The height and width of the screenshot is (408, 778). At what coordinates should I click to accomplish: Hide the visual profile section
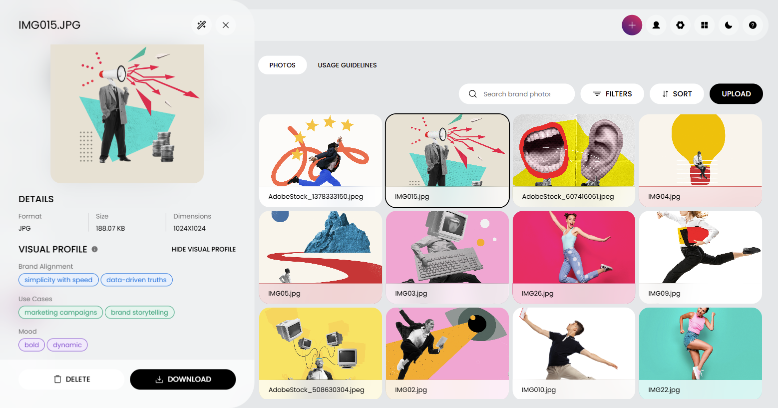(x=203, y=249)
